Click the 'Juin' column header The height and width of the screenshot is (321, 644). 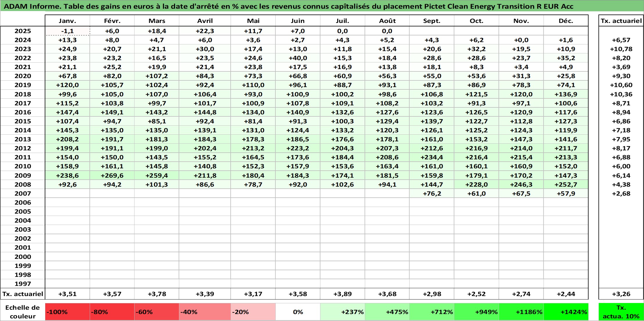(298, 21)
